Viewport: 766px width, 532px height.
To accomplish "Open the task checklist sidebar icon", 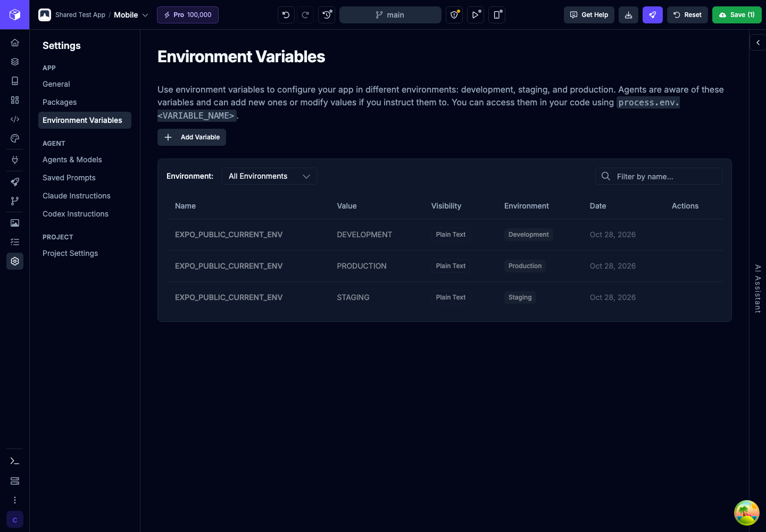I will tap(15, 242).
